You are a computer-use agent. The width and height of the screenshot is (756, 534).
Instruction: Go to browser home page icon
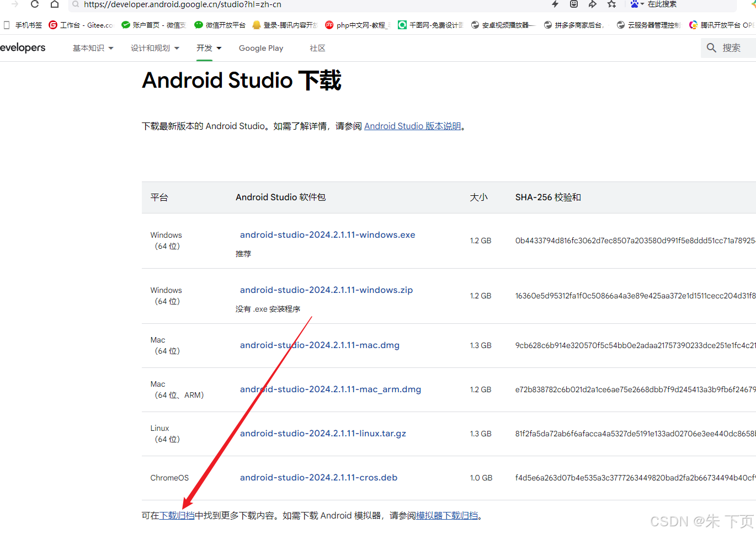pos(54,4)
